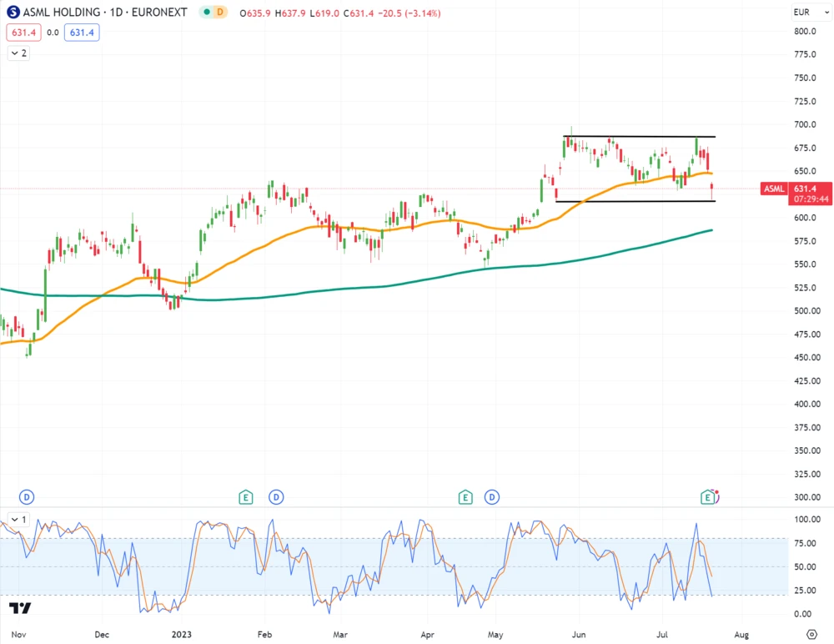Click the green market status dot
Viewport: 834px width, 644px height.
coord(203,13)
